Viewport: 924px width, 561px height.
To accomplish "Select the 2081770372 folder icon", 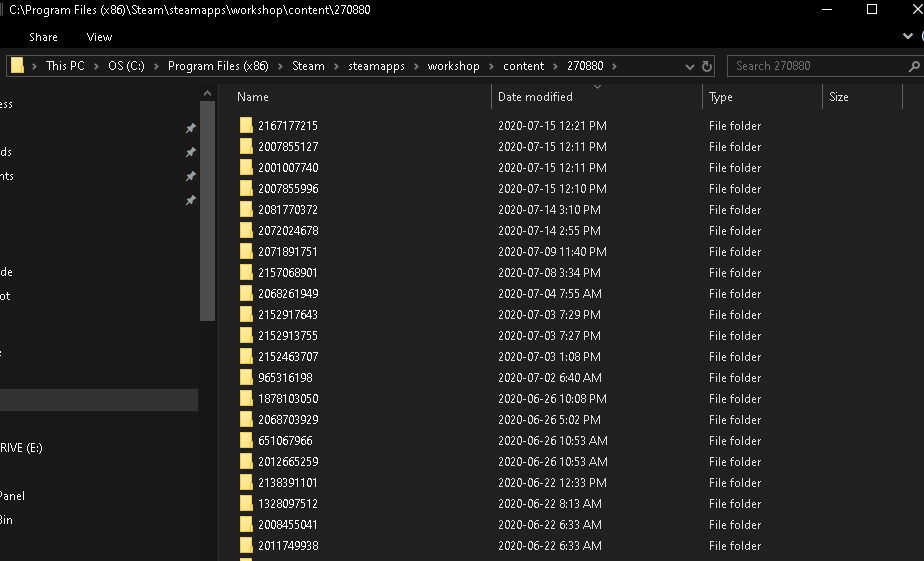I will click(x=246, y=210).
